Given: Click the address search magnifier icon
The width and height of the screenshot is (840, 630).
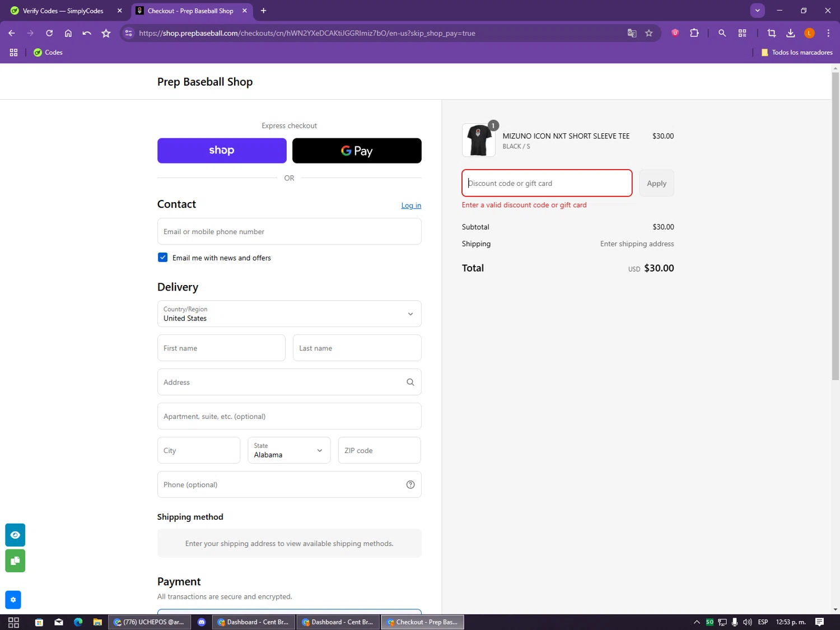Looking at the screenshot, I should coord(410,382).
